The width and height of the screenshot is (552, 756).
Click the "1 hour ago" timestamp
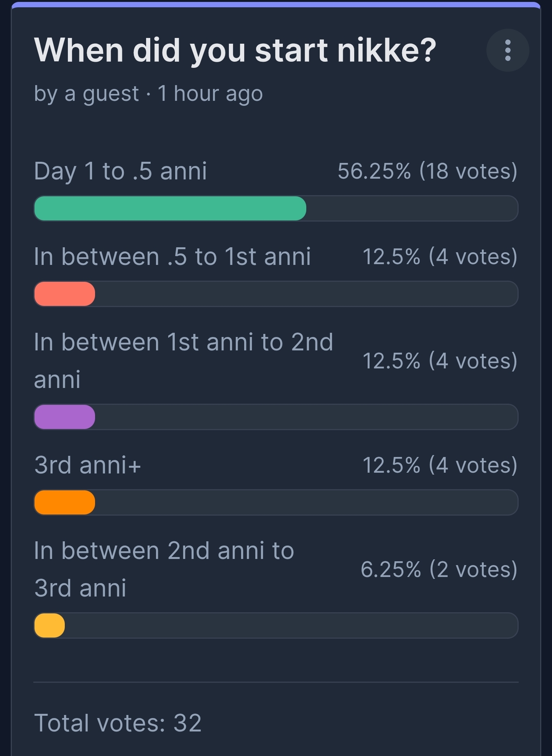click(x=210, y=94)
